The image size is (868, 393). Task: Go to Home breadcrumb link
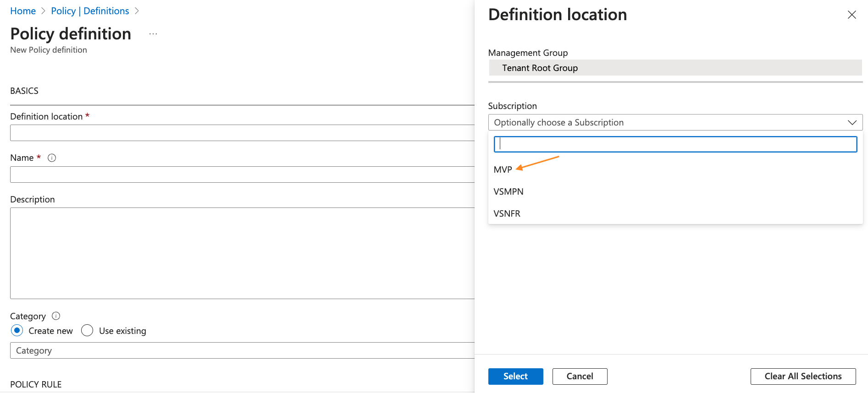23,11
